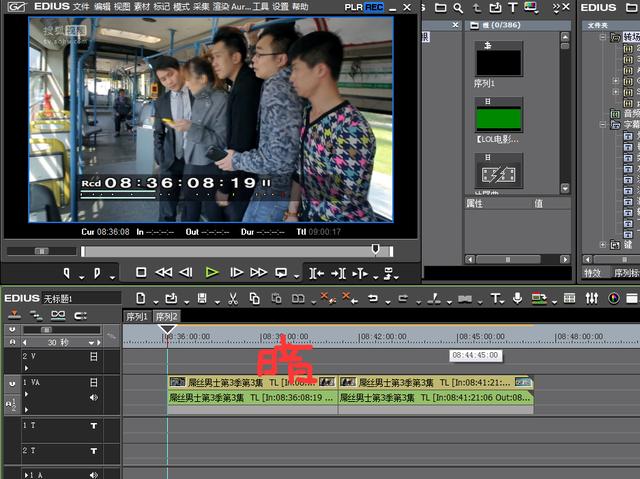Viewport: 640px width, 479px height.
Task: Redo action in timeline toolbar
Action: 403,298
